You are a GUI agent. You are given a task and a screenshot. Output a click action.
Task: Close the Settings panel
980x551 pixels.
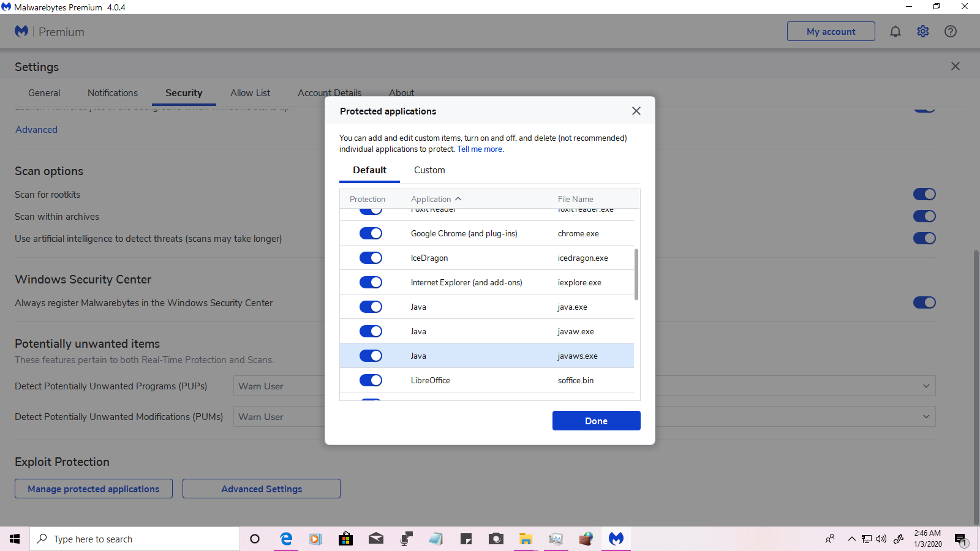tap(956, 66)
